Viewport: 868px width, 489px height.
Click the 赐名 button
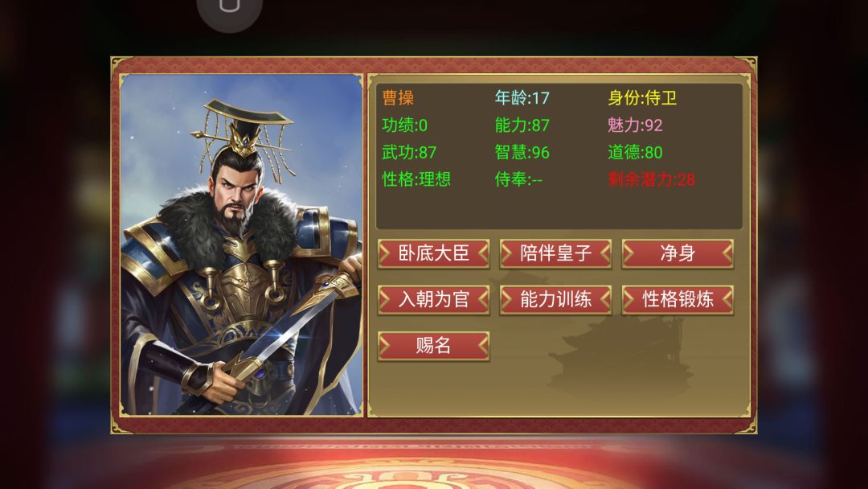pos(433,346)
